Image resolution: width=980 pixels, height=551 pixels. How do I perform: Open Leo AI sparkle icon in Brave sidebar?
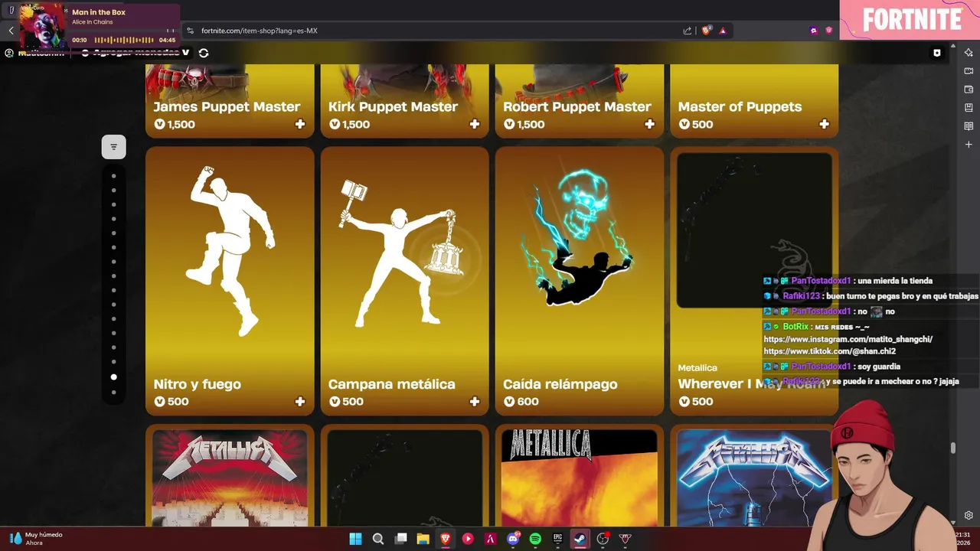[x=969, y=53]
